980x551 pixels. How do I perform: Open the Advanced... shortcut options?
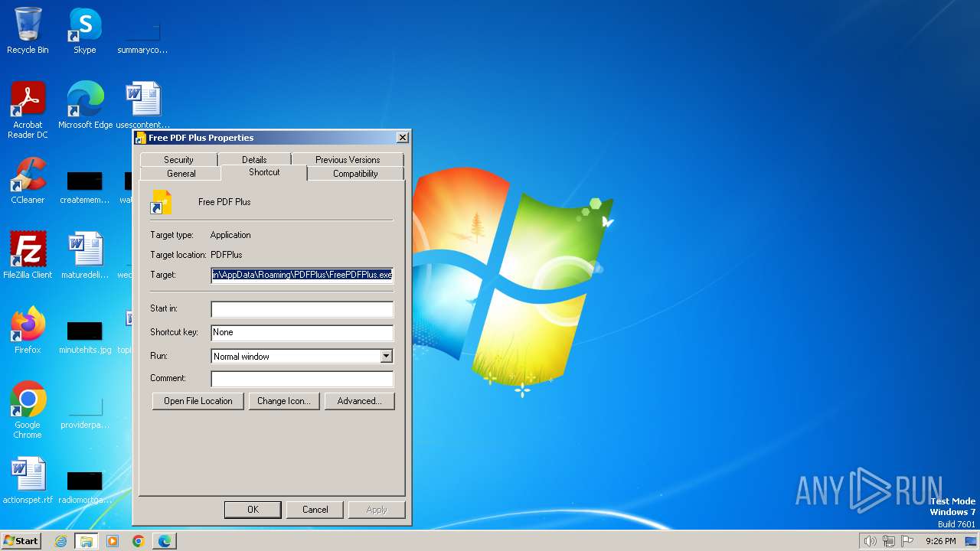tap(360, 401)
